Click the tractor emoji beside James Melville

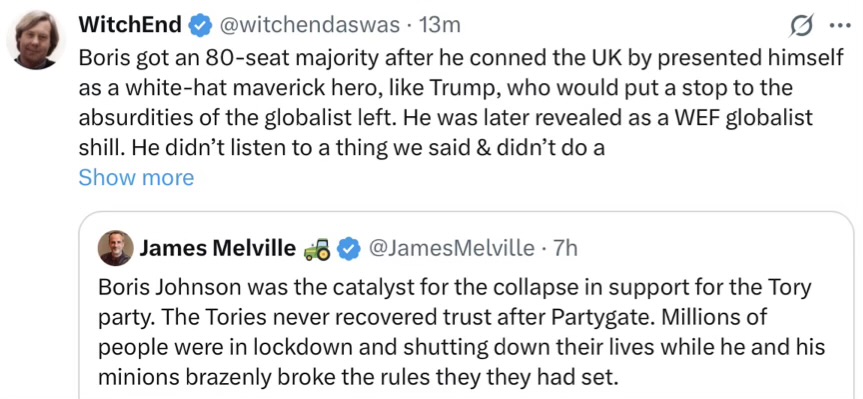click(317, 249)
